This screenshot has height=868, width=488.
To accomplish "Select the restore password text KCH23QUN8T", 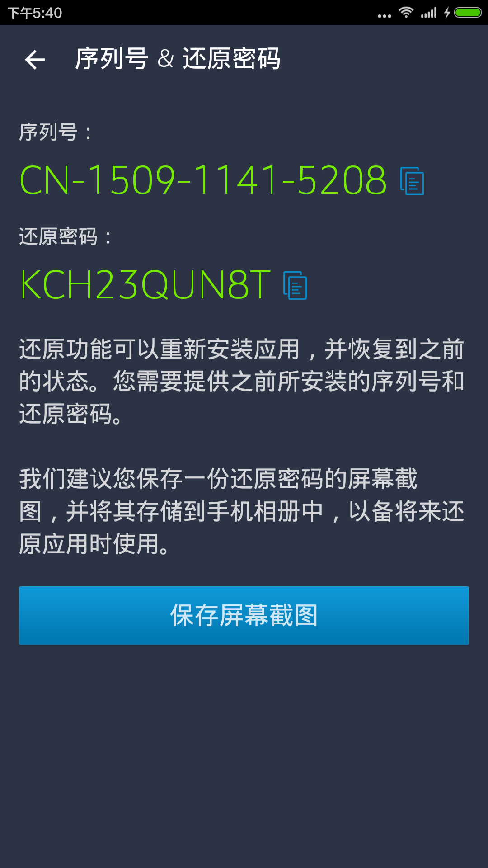I will (145, 285).
